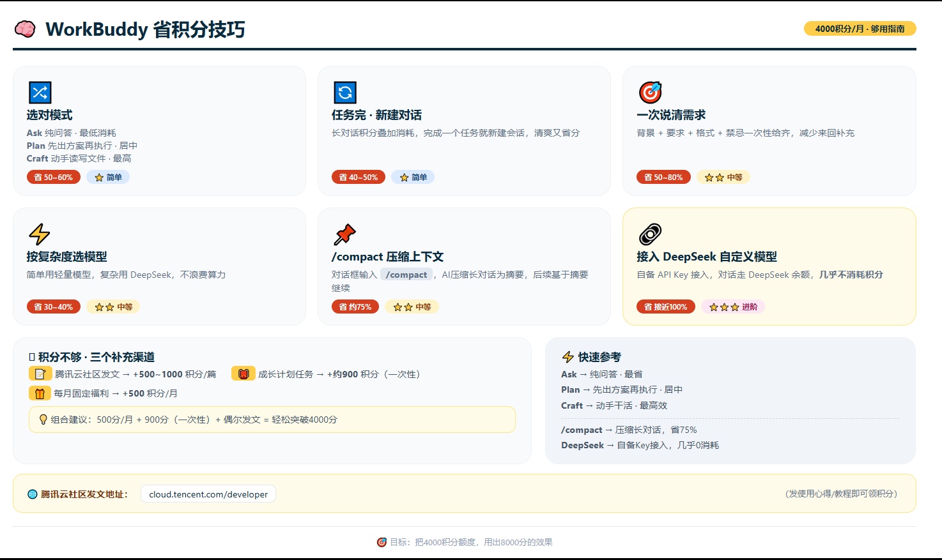This screenshot has height=560, width=942.
Task: Click the 中等 tag in 按复杂度选模型 card
Action: (x=113, y=307)
